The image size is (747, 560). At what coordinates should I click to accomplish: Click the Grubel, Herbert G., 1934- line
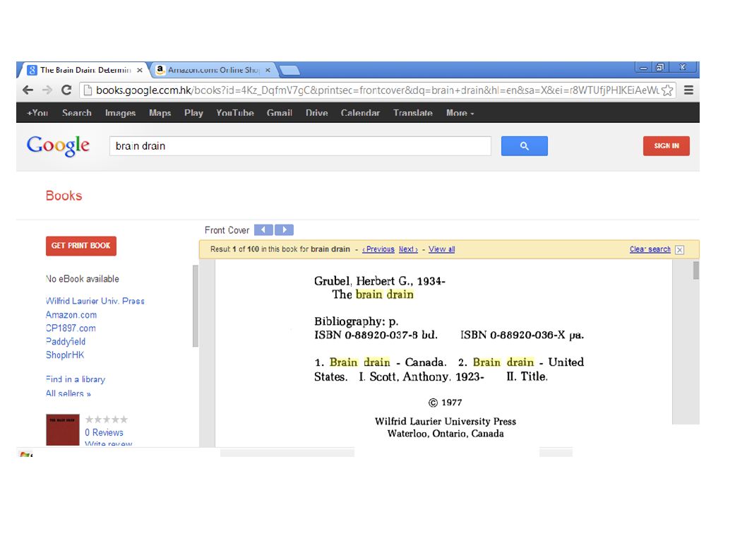tap(380, 281)
